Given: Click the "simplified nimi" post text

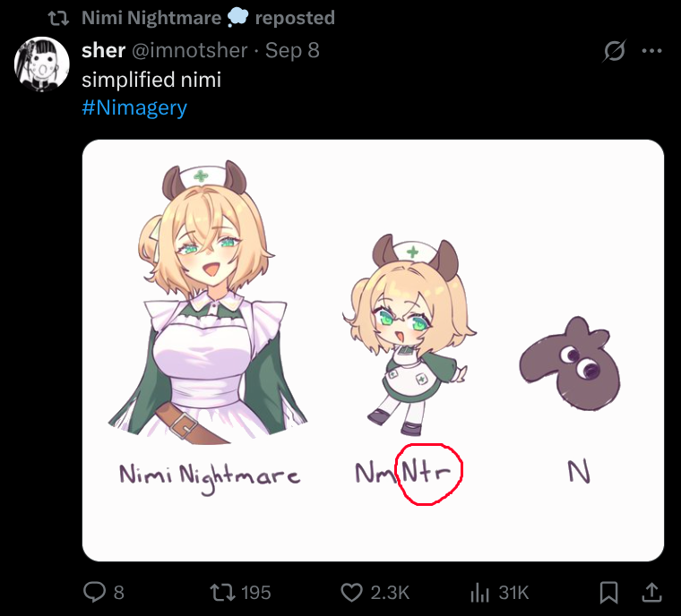Looking at the screenshot, I should tap(151, 80).
